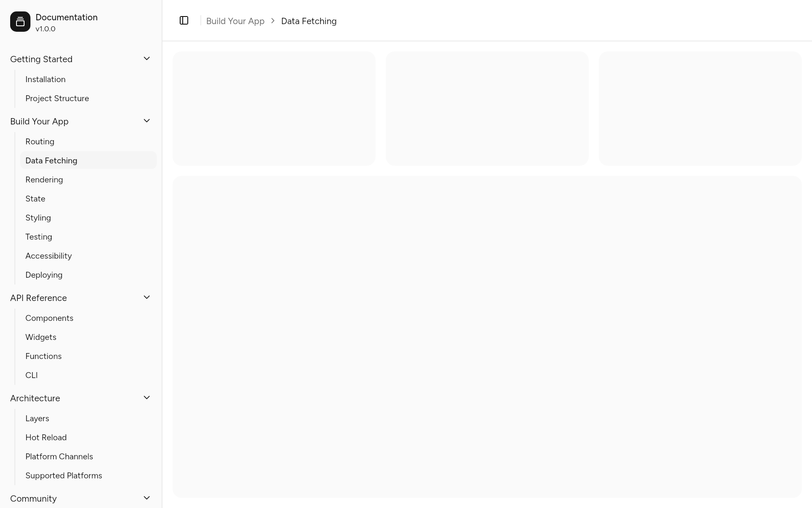This screenshot has width=812, height=508.
Task: Open the Platform Channels page
Action: pos(88,456)
